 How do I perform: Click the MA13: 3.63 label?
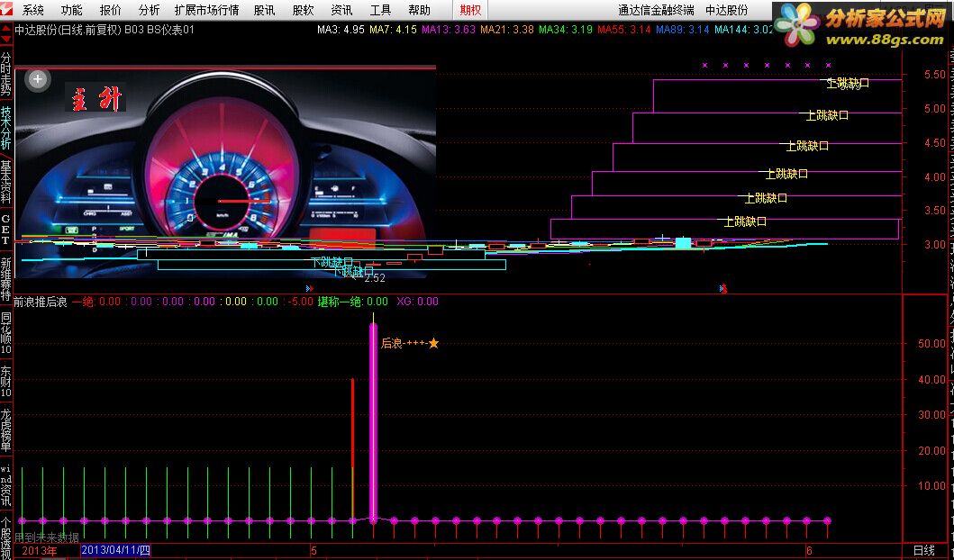click(449, 29)
